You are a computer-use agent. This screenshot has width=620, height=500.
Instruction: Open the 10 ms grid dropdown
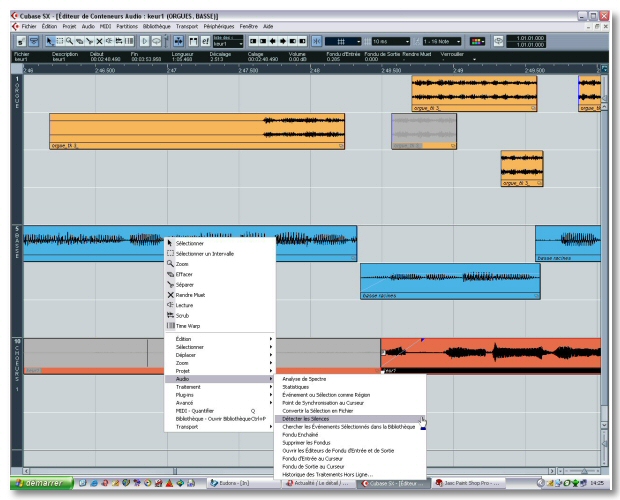(x=391, y=42)
